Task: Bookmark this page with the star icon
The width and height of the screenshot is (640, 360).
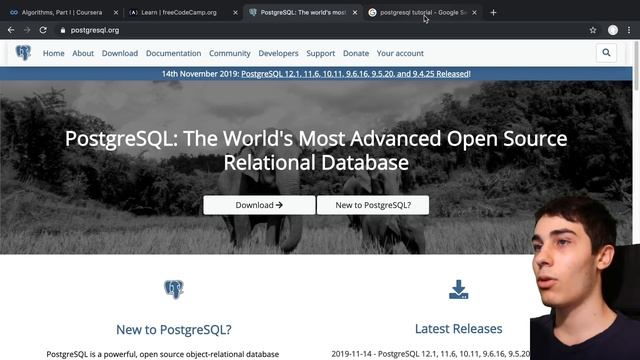Action: pos(593,30)
